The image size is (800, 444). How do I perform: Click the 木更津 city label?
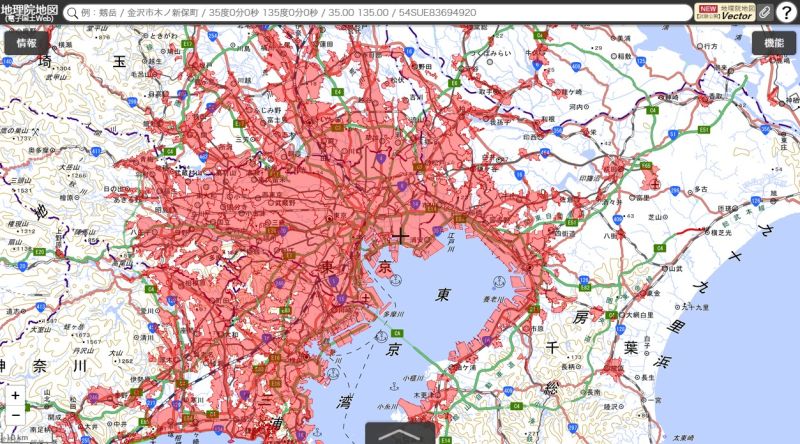[x=423, y=394]
